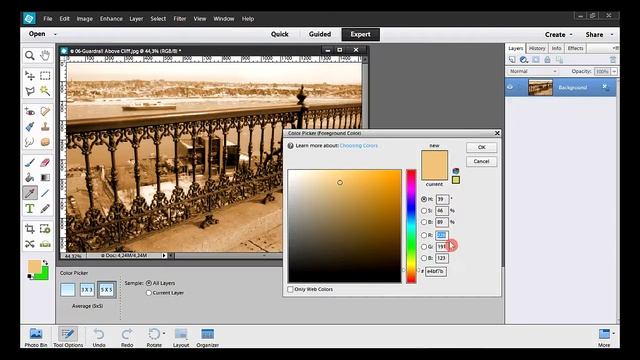Select the Content-Aware Move tool

(29, 244)
